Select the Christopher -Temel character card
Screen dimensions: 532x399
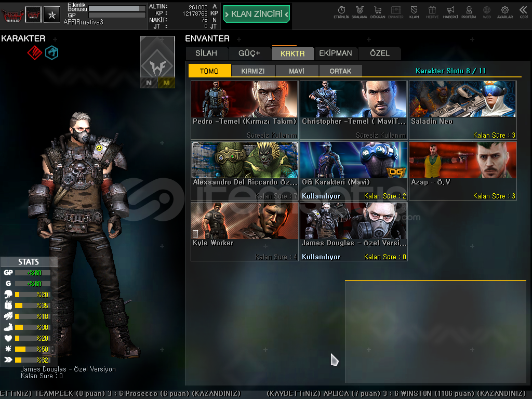[353, 110]
